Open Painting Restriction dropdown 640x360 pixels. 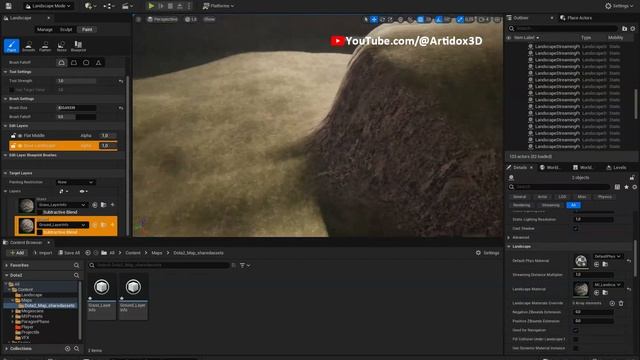click(x=75, y=182)
